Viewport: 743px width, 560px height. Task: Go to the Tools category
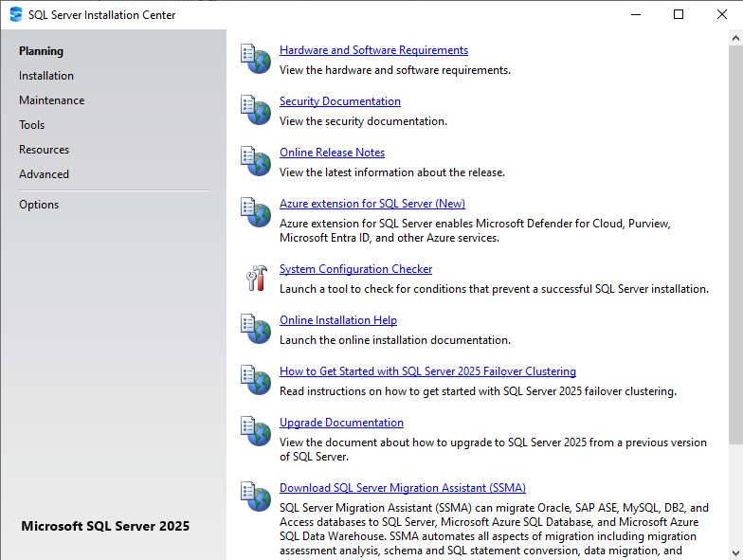[32, 125]
